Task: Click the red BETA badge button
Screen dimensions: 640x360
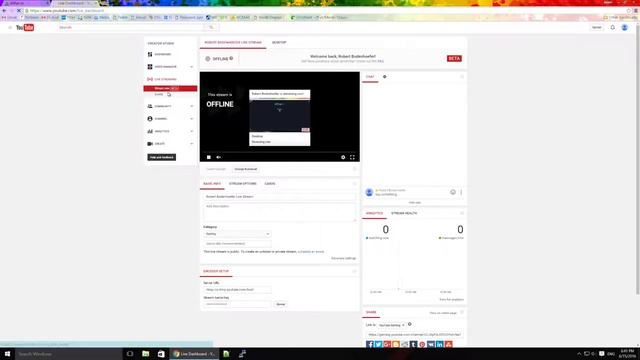Action: [454, 58]
